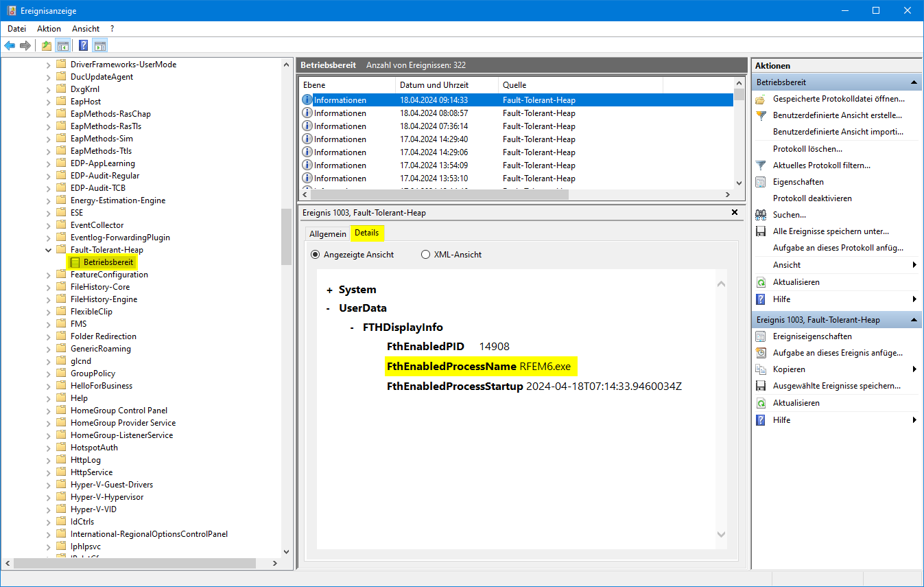Click the Eigenschaften icon in Aktionen
This screenshot has height=587, width=924.
tap(760, 182)
